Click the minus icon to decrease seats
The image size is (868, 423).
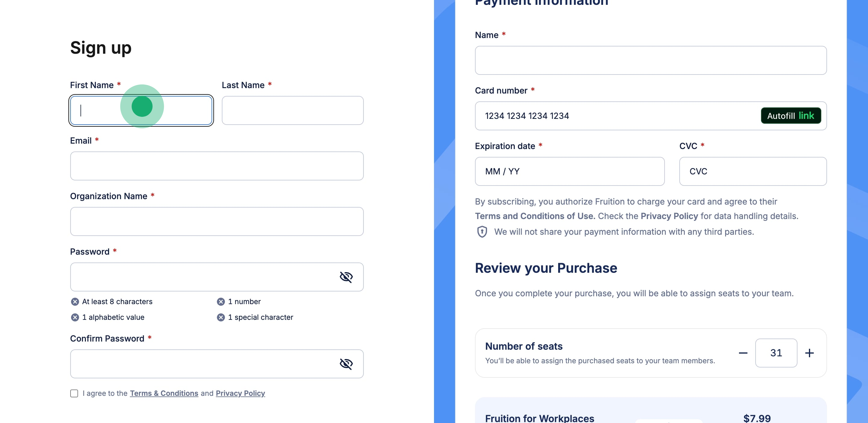(743, 353)
